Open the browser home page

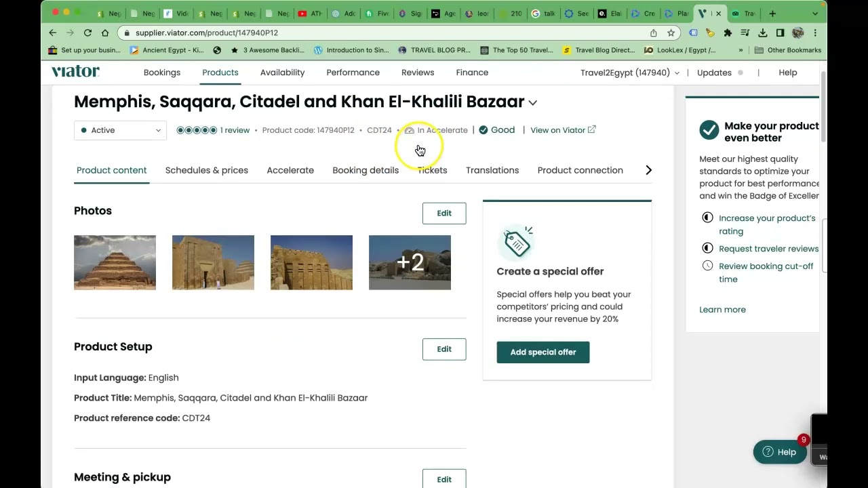point(105,33)
